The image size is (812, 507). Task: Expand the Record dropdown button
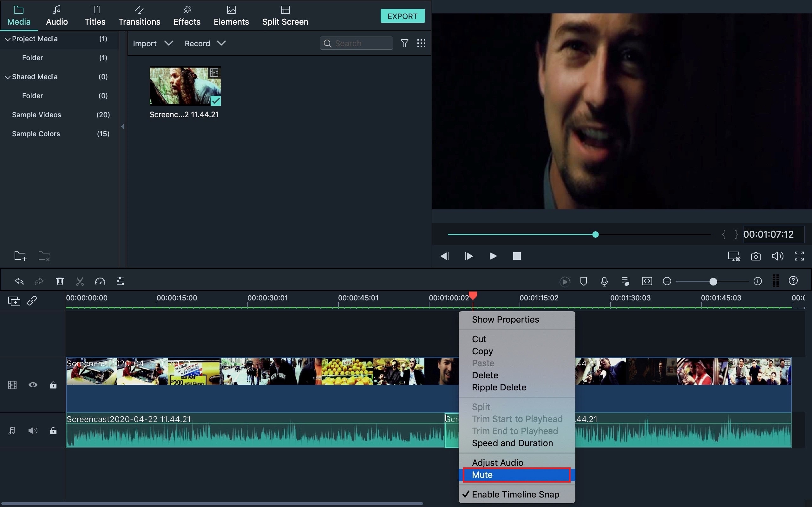click(222, 43)
